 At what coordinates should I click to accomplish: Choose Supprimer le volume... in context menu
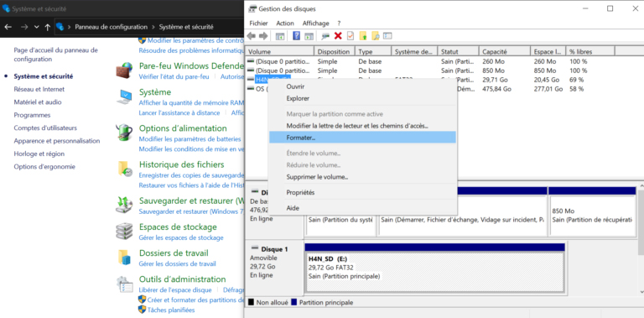pyautogui.click(x=362, y=177)
